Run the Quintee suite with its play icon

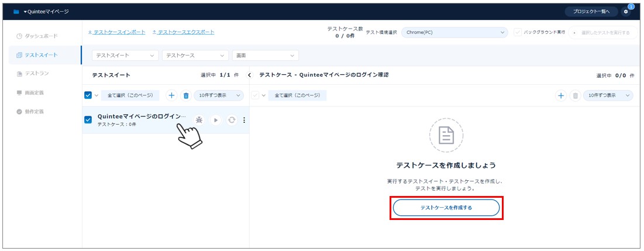215,120
